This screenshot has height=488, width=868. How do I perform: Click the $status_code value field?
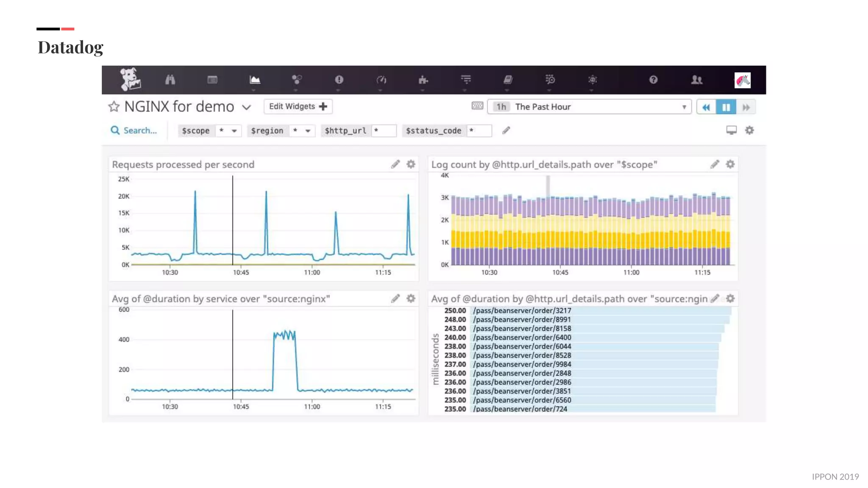tap(479, 130)
